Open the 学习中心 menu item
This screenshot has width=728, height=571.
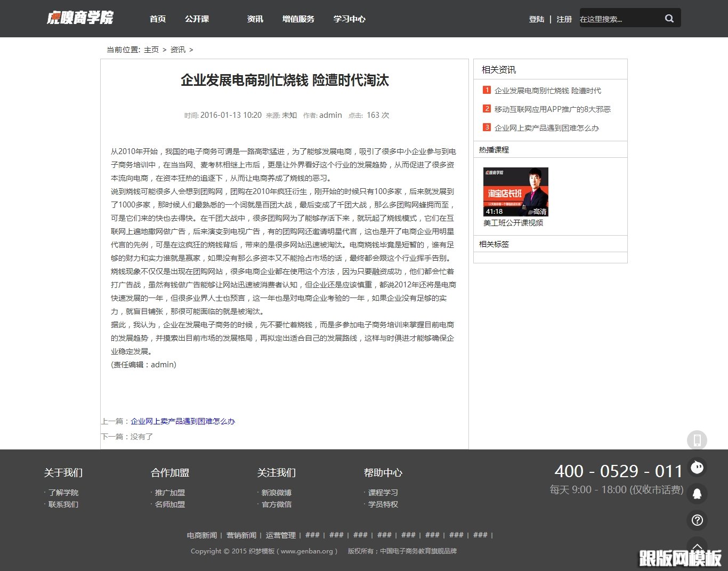(349, 19)
